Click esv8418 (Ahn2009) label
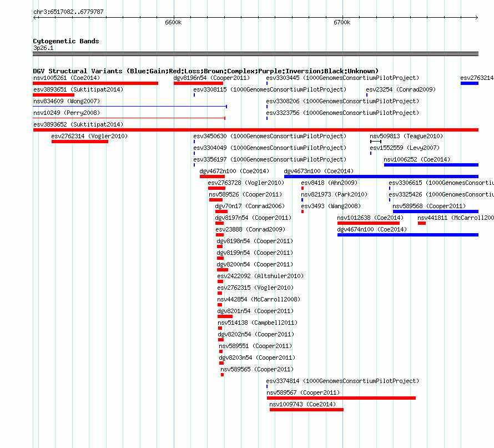This screenshot has height=448, width=494. click(x=329, y=183)
